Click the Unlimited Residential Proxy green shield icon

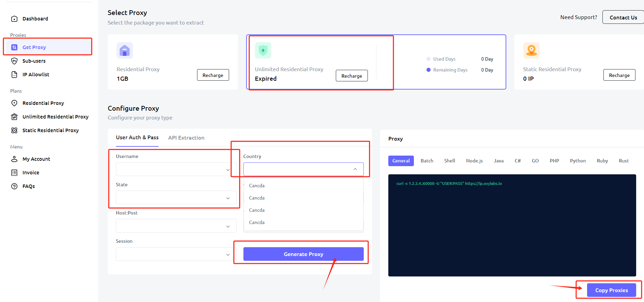[263, 50]
